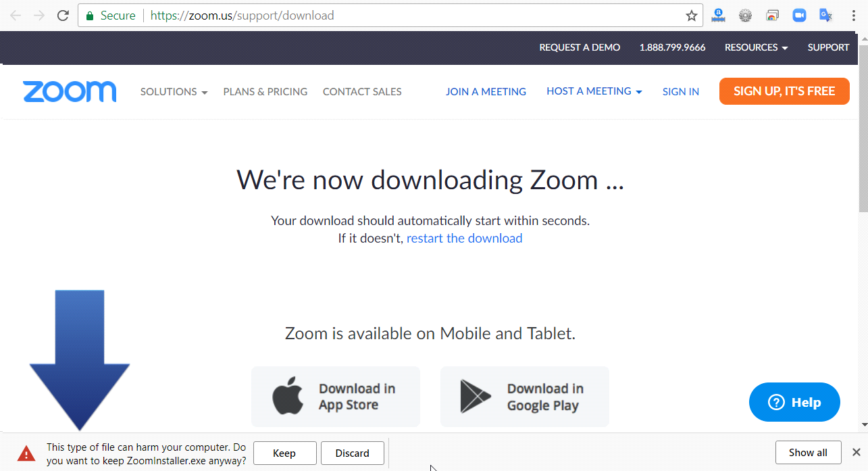Open Chrome's three-dot menu
The width and height of the screenshot is (868, 471).
click(x=853, y=16)
